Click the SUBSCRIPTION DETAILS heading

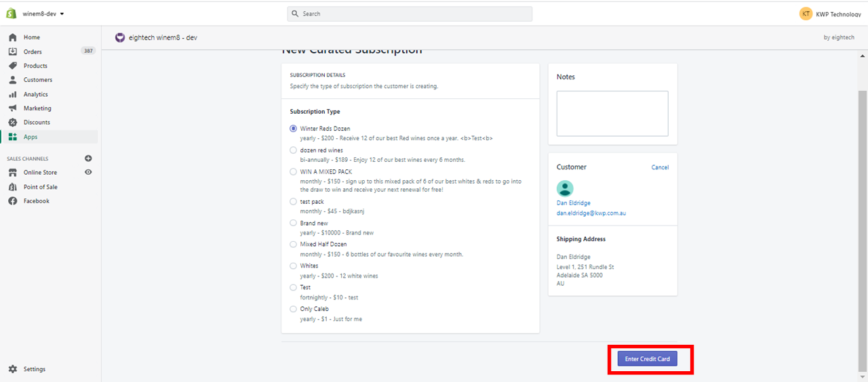(317, 75)
